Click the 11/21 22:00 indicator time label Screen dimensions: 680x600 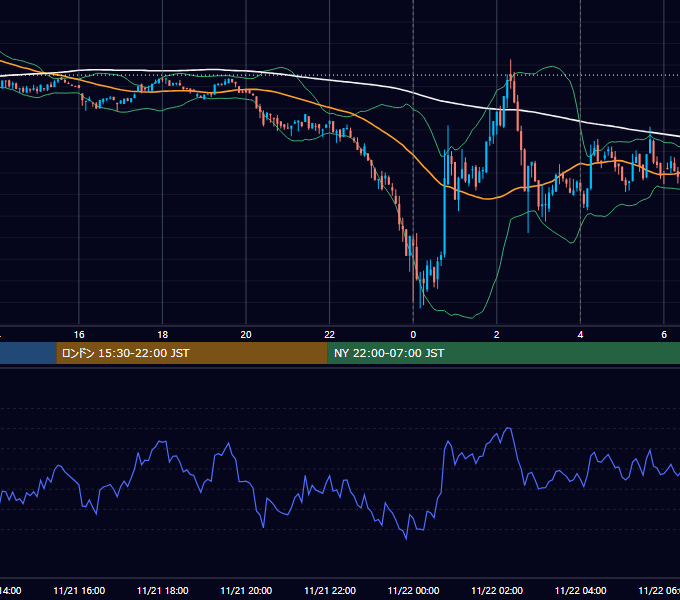[x=330, y=590]
